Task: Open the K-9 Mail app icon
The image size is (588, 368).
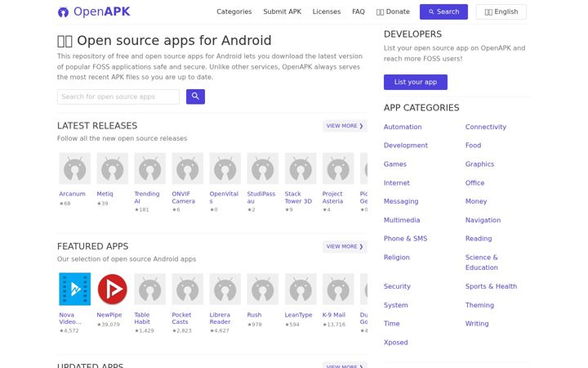Action: (338, 289)
